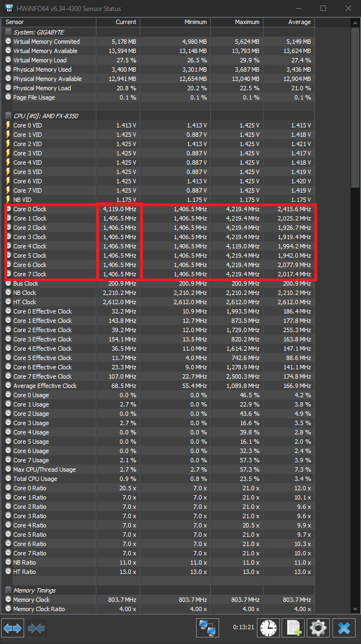The height and width of the screenshot is (644, 361).
Task: Select the HT Clock row
Action: 159,302
